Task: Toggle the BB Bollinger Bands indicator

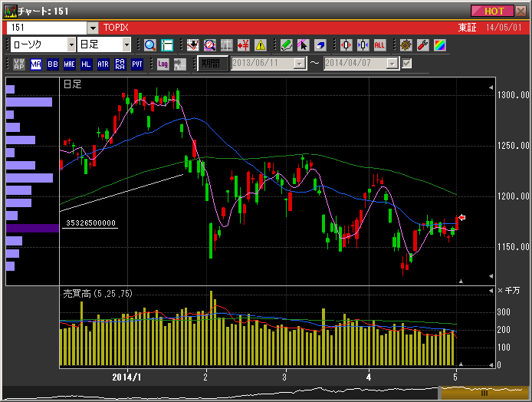Action: click(53, 64)
